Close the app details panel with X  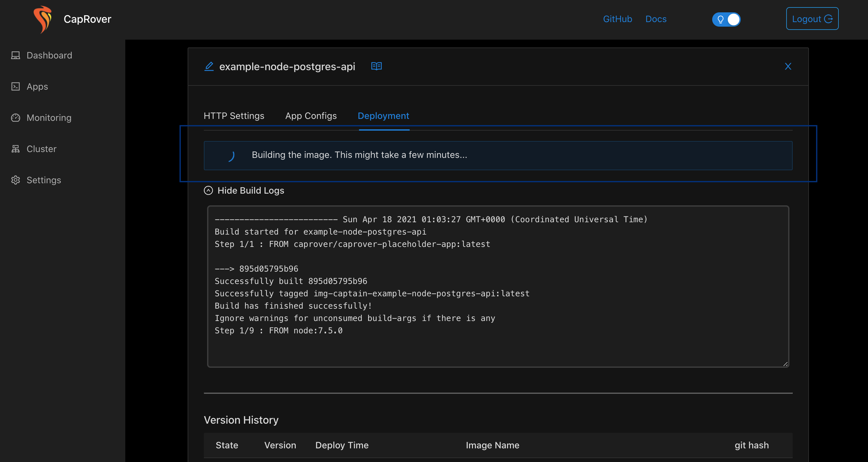tap(788, 66)
